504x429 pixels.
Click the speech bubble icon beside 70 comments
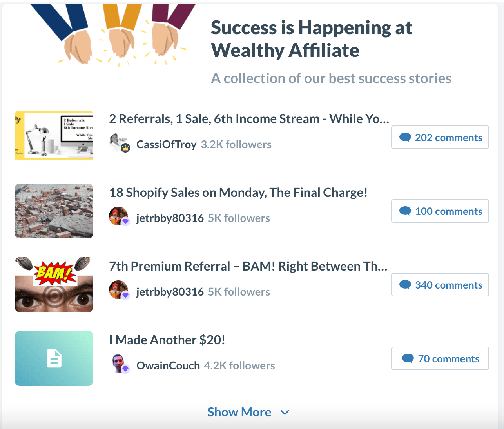pyautogui.click(x=408, y=358)
